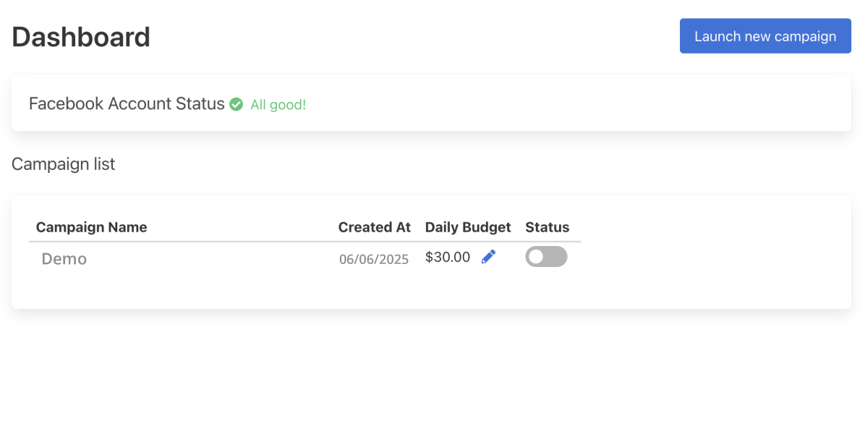Select the Campaign Name column header
This screenshot has width=868, height=429.
(x=91, y=227)
